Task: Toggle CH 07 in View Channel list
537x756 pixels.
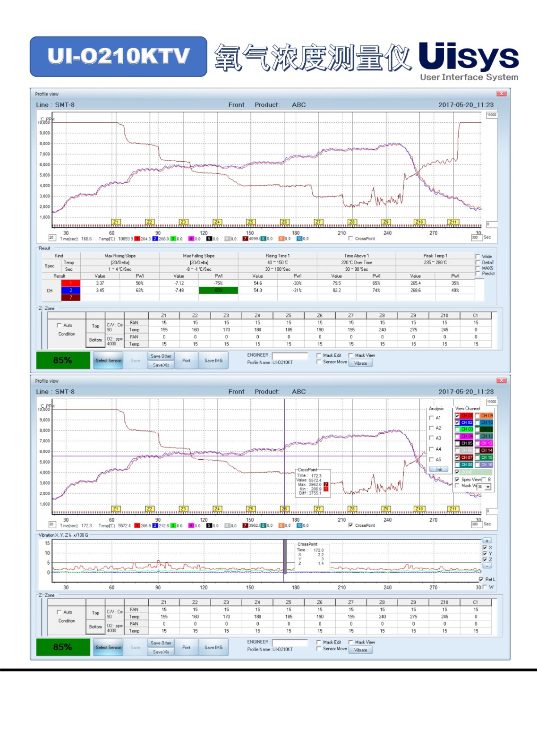Action: 457,458
